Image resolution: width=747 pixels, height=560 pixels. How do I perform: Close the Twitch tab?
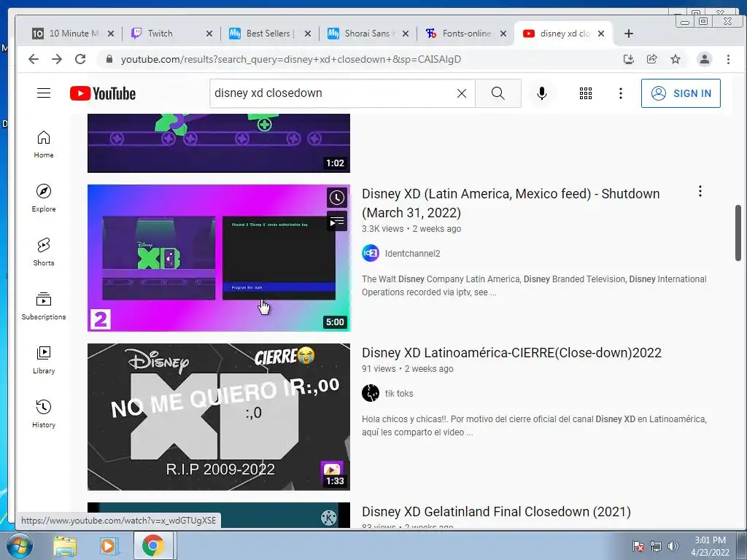209,34
